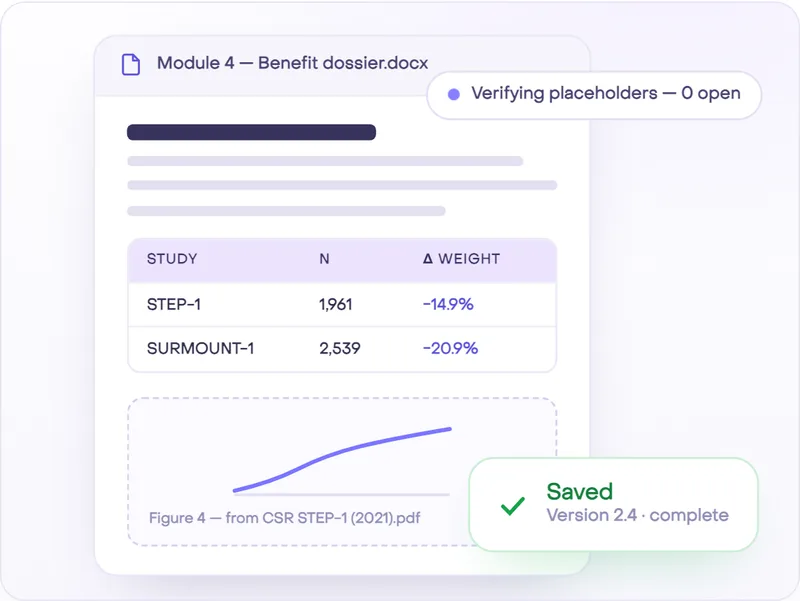Select the STUDY column header
Screen dimensions: 800x601
tap(172, 259)
